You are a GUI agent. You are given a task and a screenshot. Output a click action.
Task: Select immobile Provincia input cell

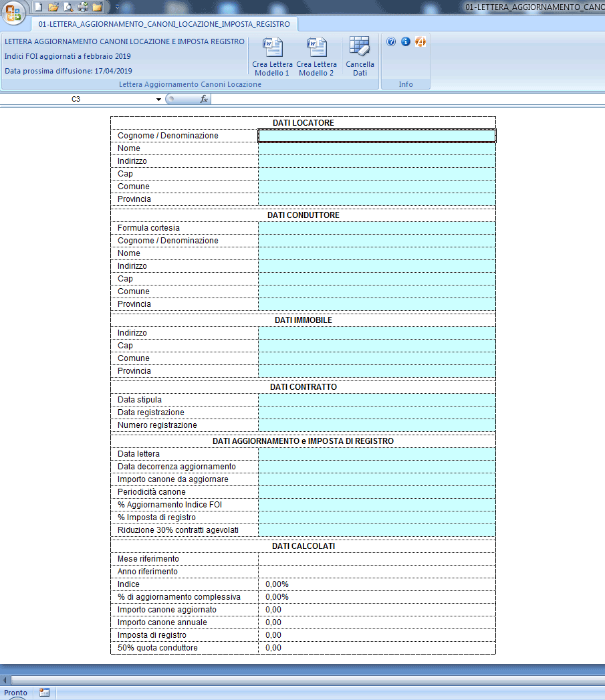pyautogui.click(x=377, y=372)
